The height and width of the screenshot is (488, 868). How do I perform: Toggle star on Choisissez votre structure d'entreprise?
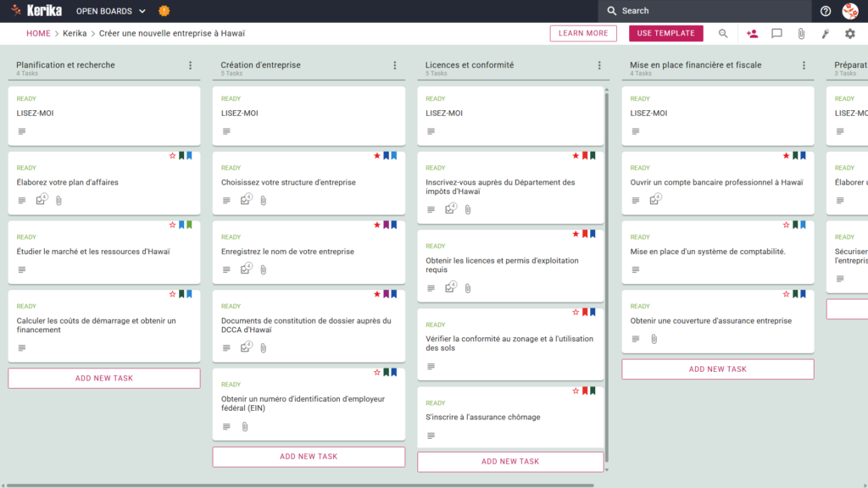377,156
